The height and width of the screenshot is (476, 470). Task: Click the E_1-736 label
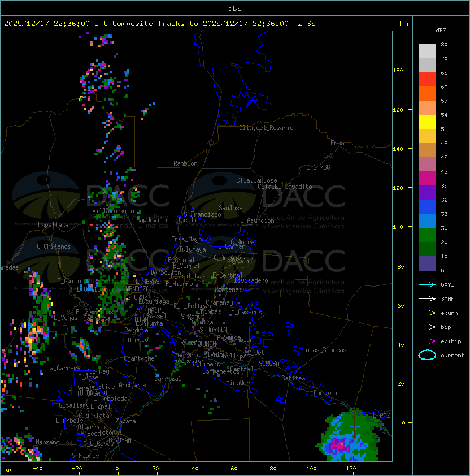click(x=318, y=167)
